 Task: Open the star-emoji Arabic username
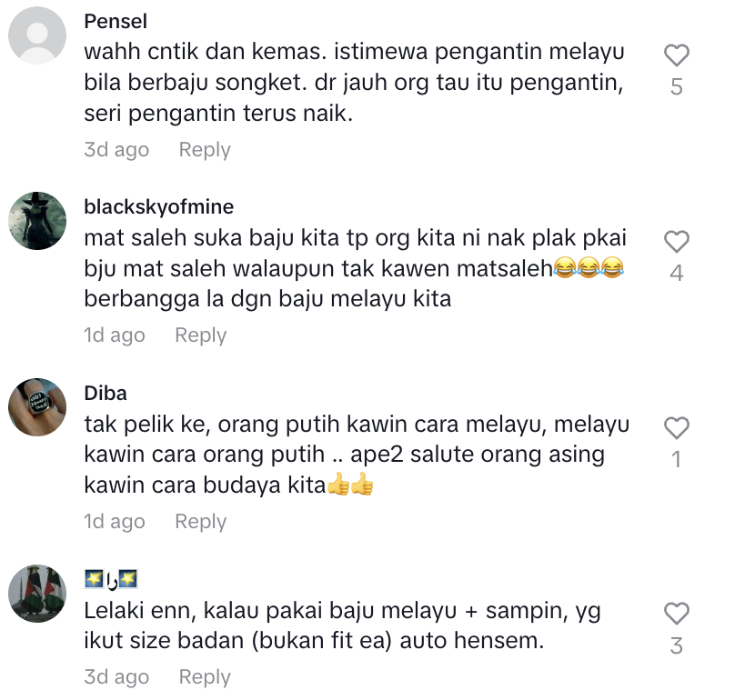tap(111, 579)
